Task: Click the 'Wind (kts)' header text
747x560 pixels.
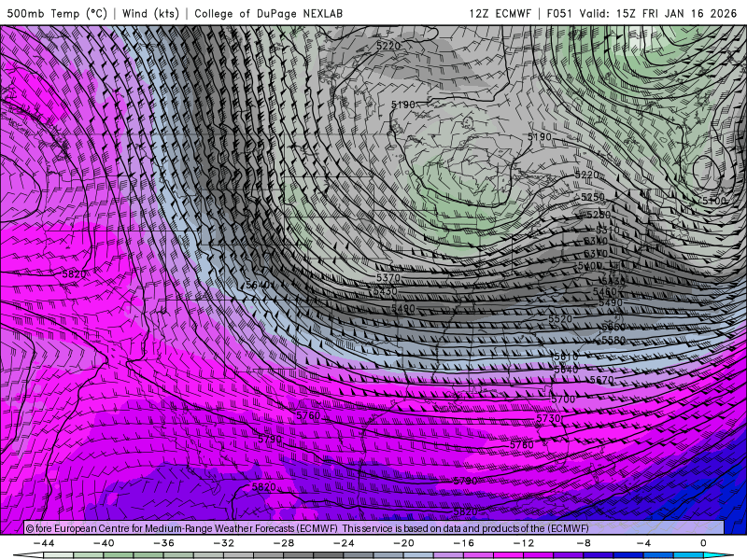Action: (150, 13)
